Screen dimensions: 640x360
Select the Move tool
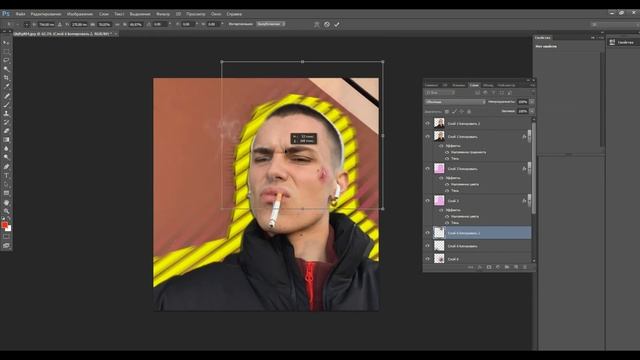pyautogui.click(x=6, y=42)
